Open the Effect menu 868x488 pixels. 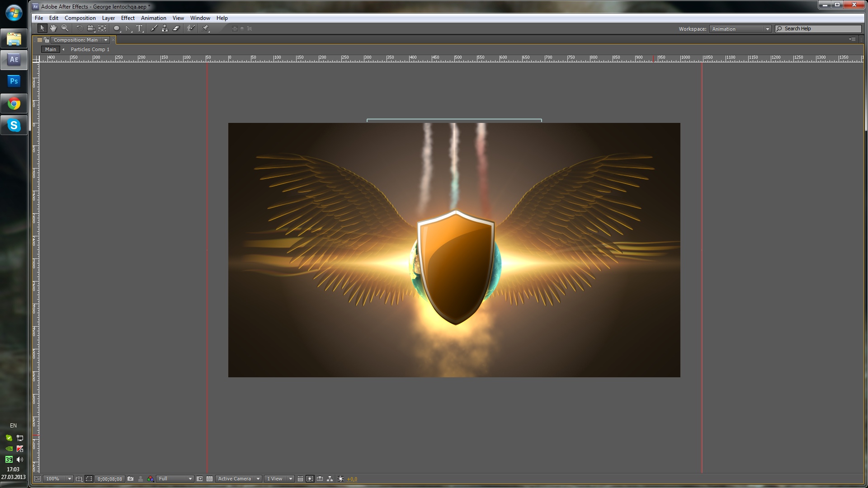tap(127, 18)
